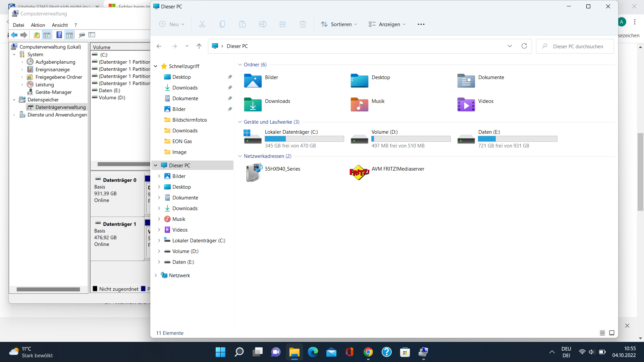Collapse the Geräte und Laufwerke group

click(x=240, y=122)
